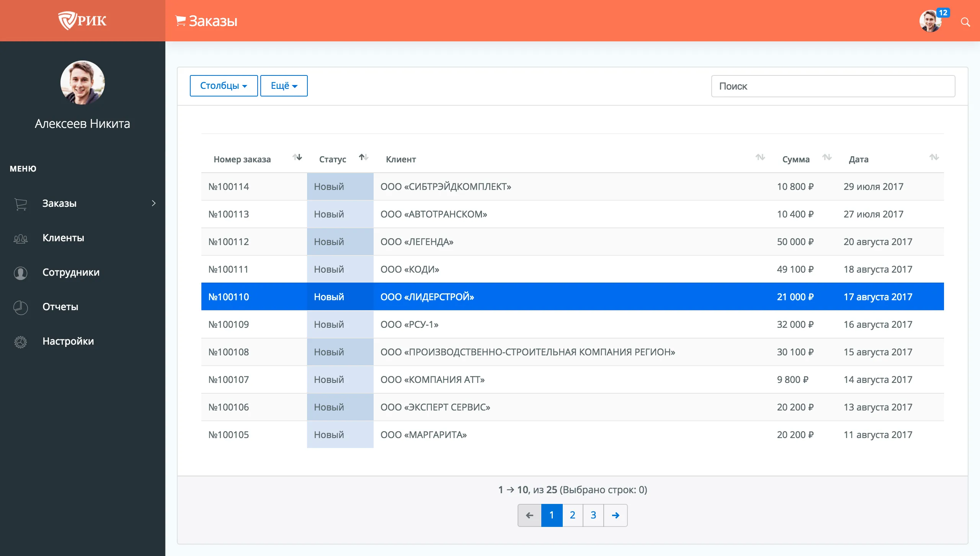The height and width of the screenshot is (556, 980).
Task: Click the next page arrow button
Action: (x=615, y=515)
